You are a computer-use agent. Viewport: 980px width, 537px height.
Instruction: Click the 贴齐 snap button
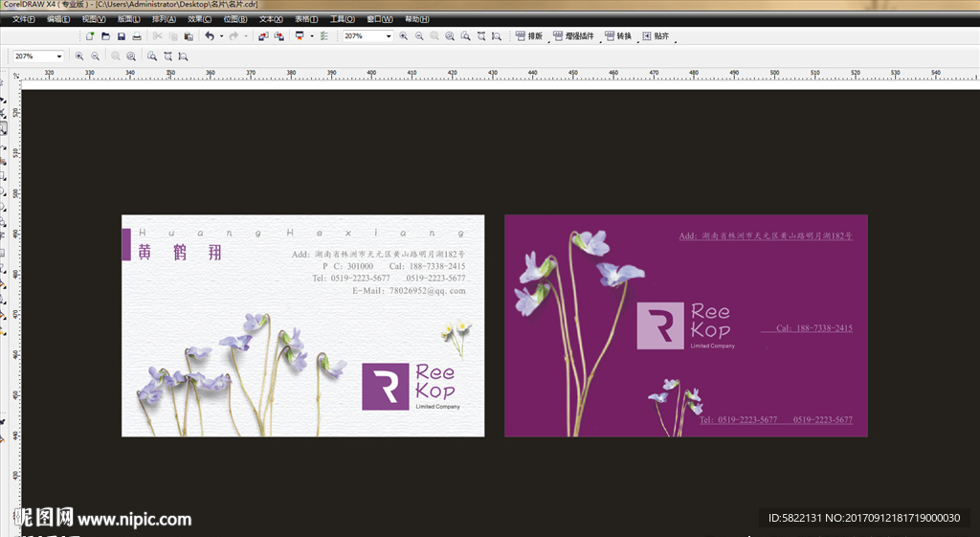(656, 36)
